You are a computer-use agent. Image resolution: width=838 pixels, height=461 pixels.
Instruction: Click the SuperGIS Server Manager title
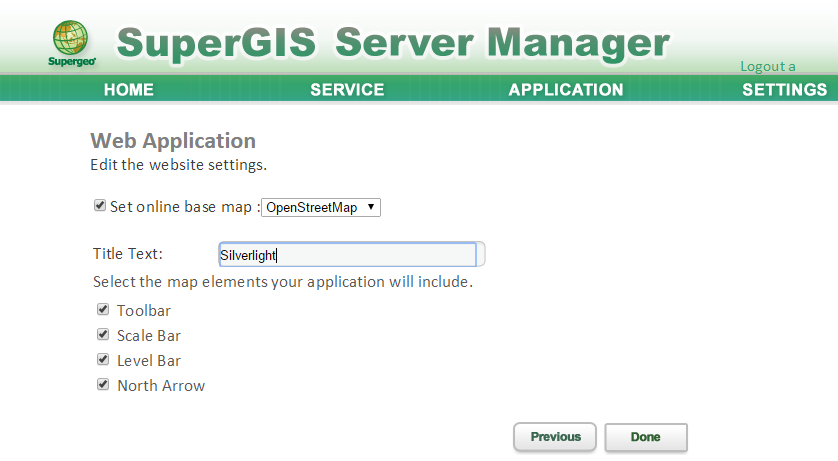coord(393,43)
